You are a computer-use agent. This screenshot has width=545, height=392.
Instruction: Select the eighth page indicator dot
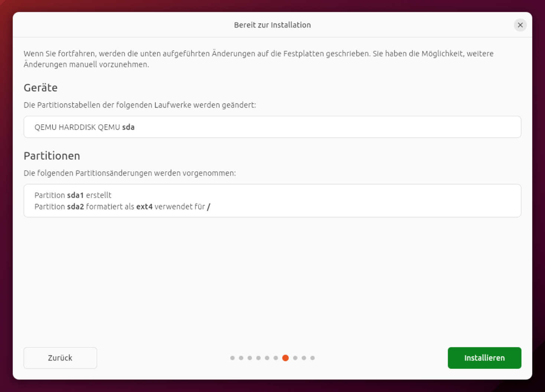click(x=295, y=358)
